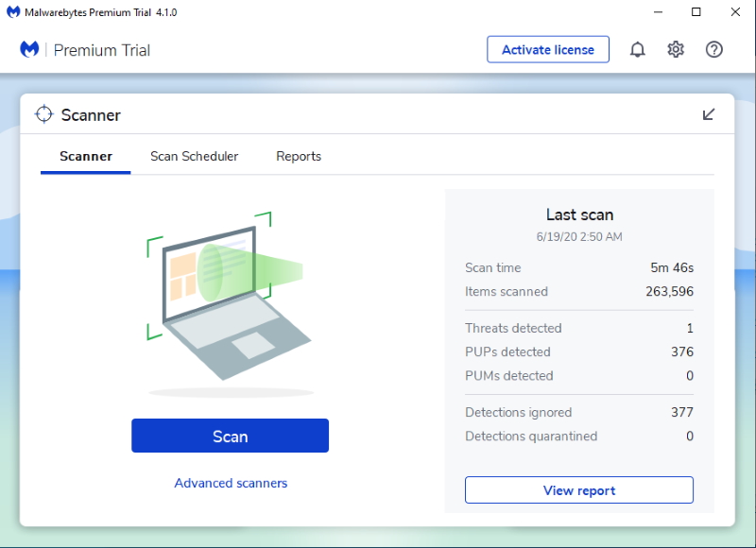Open the Reports tab

point(299,157)
